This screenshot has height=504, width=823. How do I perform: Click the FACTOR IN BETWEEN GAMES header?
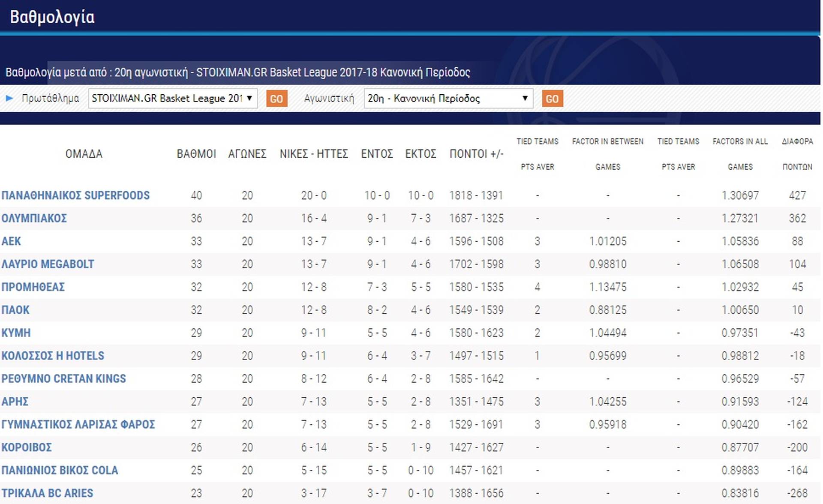608,154
